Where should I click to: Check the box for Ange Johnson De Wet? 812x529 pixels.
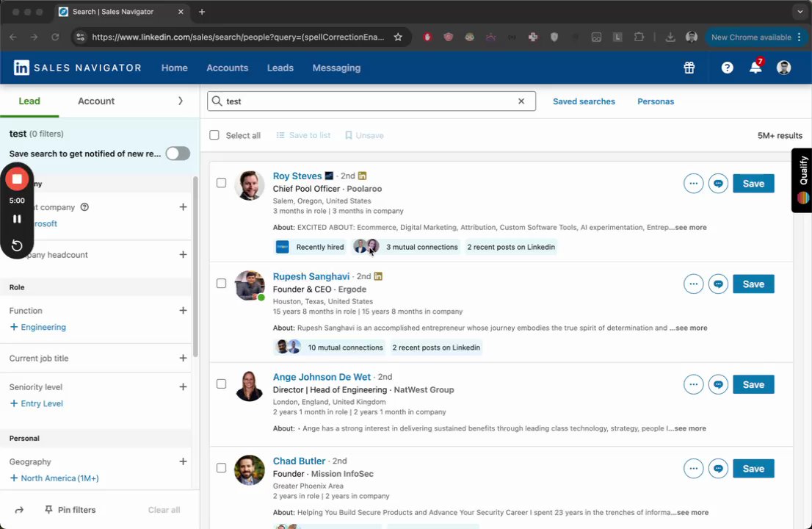point(221,384)
